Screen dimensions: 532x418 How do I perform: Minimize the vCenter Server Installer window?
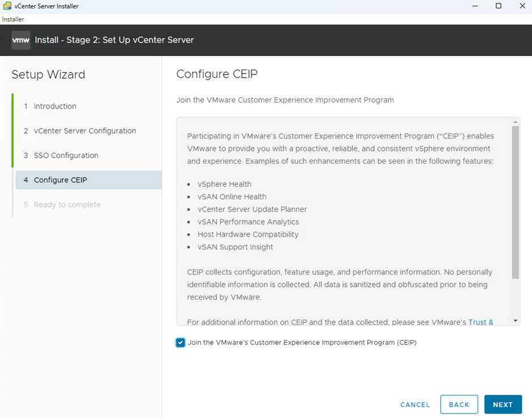(x=473, y=6)
